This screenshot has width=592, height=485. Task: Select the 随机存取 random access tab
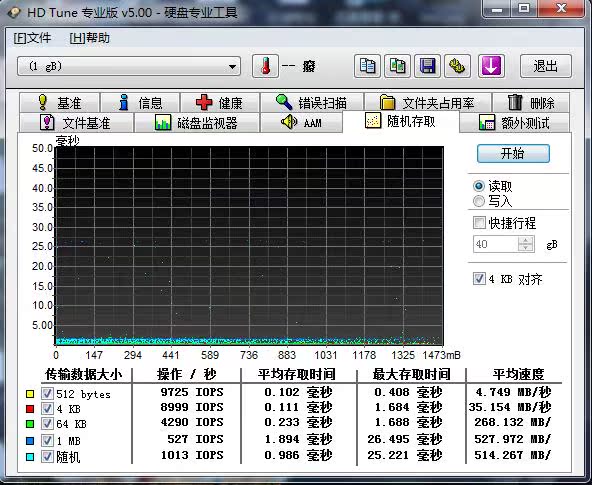[x=401, y=121]
